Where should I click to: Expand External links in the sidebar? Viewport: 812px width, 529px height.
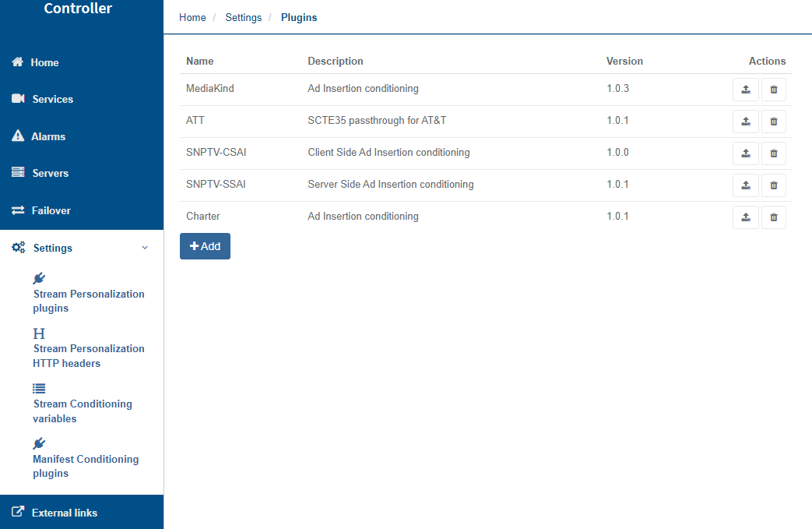click(x=64, y=513)
